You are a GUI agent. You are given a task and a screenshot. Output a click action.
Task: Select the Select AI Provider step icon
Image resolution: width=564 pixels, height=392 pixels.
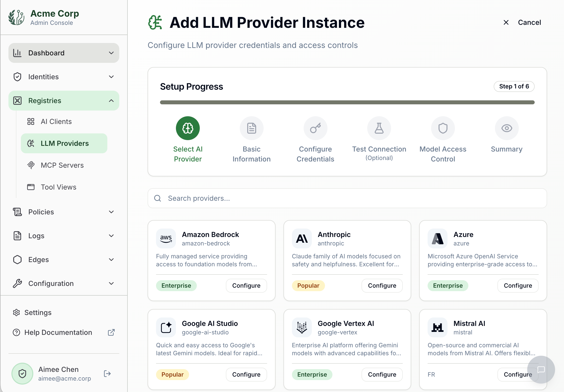188,128
